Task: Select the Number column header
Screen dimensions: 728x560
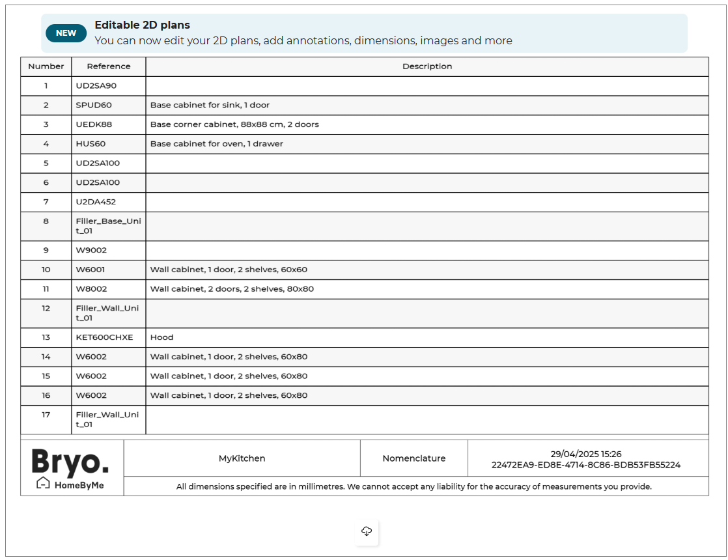Action: click(46, 66)
